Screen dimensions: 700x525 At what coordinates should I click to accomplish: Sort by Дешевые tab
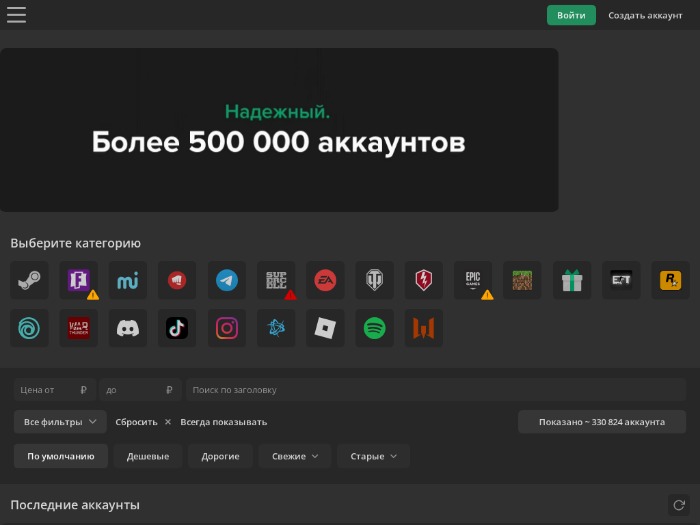coord(148,456)
